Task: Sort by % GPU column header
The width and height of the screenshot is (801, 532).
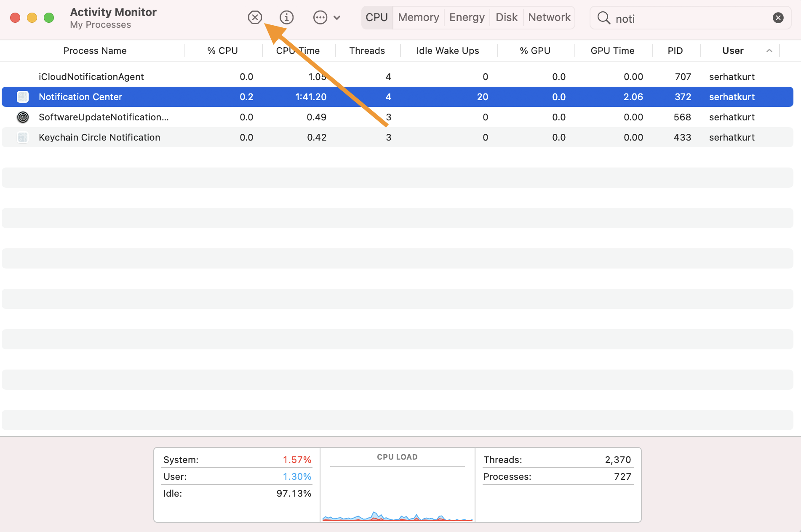Action: coord(535,51)
